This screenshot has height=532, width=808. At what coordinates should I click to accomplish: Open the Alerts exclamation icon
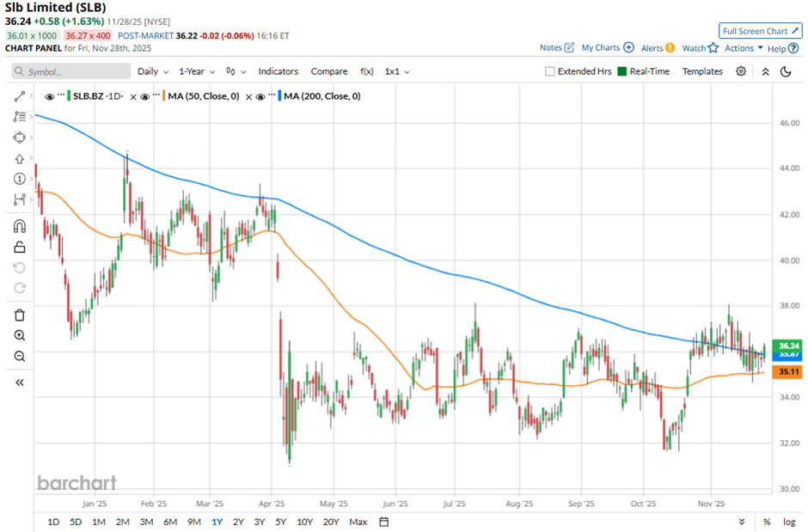(670, 48)
